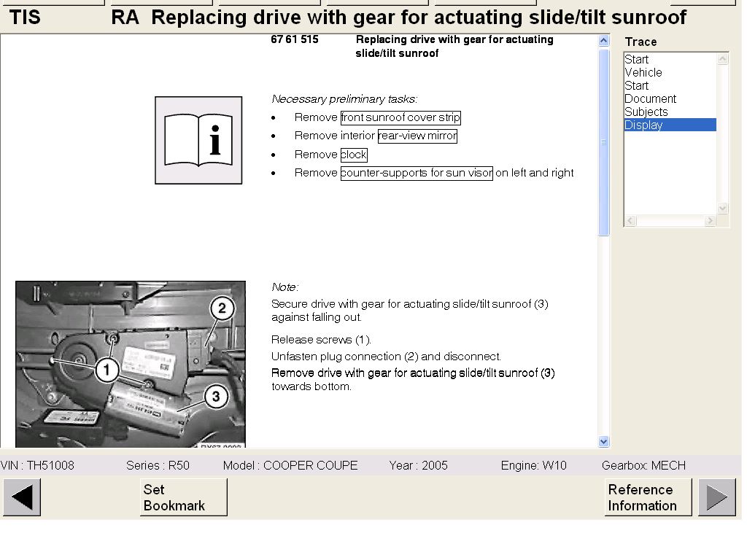Follow the rear-view mirror link
This screenshot has width=747, height=560.
pyautogui.click(x=417, y=136)
